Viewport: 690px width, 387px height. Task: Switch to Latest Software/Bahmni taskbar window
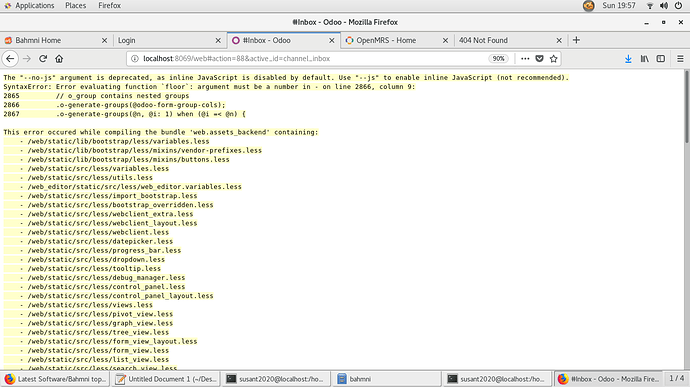tap(55, 379)
